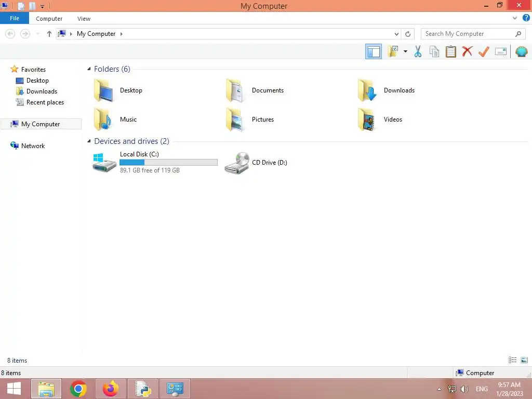The height and width of the screenshot is (399, 532).
Task: Select the CD Drive (D:) icon
Action: (x=237, y=163)
